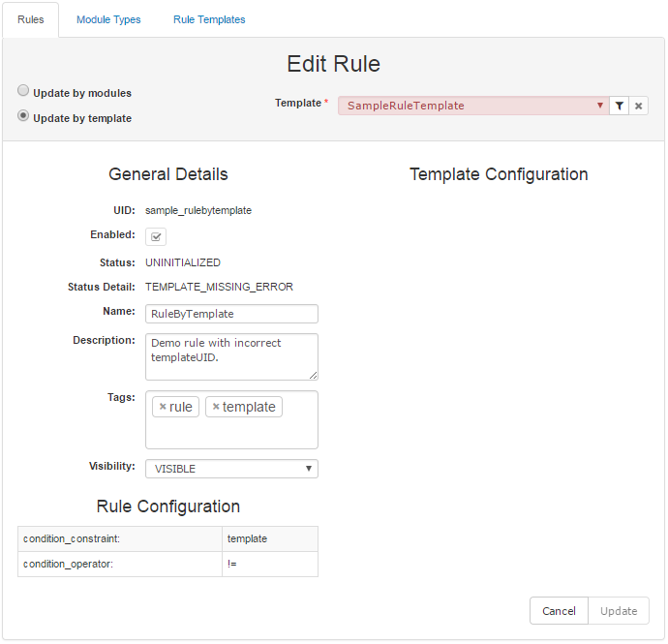The width and height of the screenshot is (668, 644).
Task: Expand the Visibility dropdown
Action: tap(231, 469)
